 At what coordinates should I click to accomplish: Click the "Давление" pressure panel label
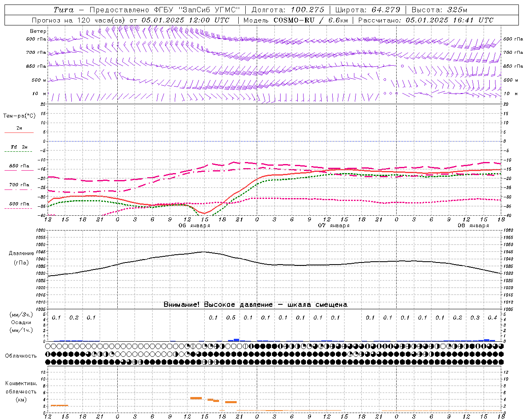21,253
